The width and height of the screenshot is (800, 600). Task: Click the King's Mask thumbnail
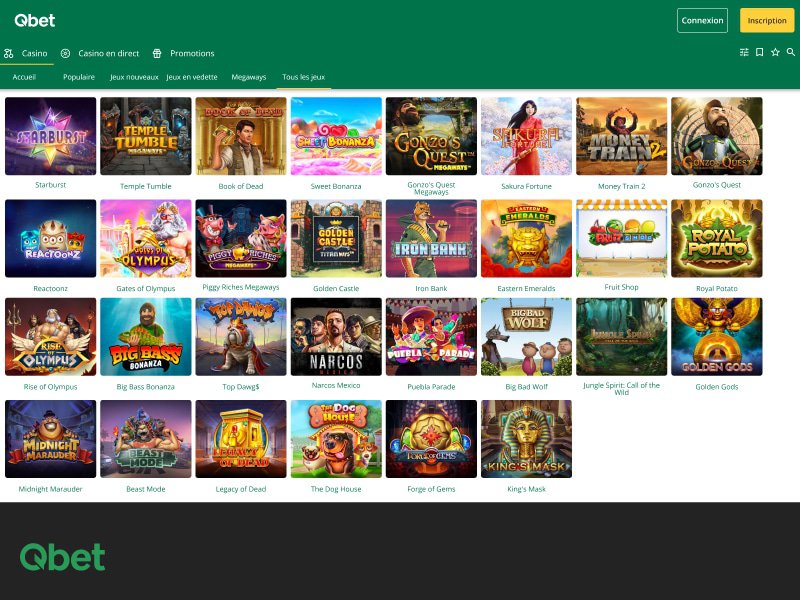pos(527,439)
